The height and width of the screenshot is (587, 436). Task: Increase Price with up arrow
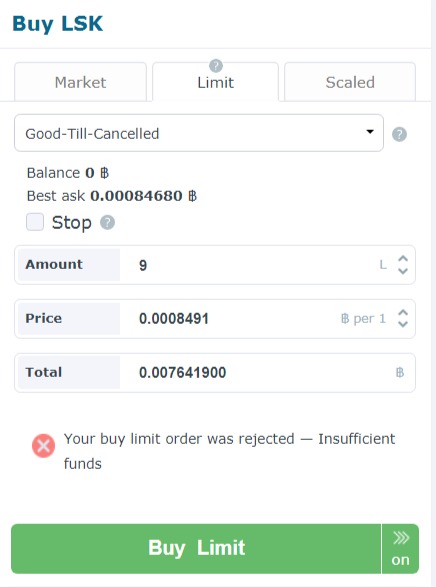click(x=403, y=313)
